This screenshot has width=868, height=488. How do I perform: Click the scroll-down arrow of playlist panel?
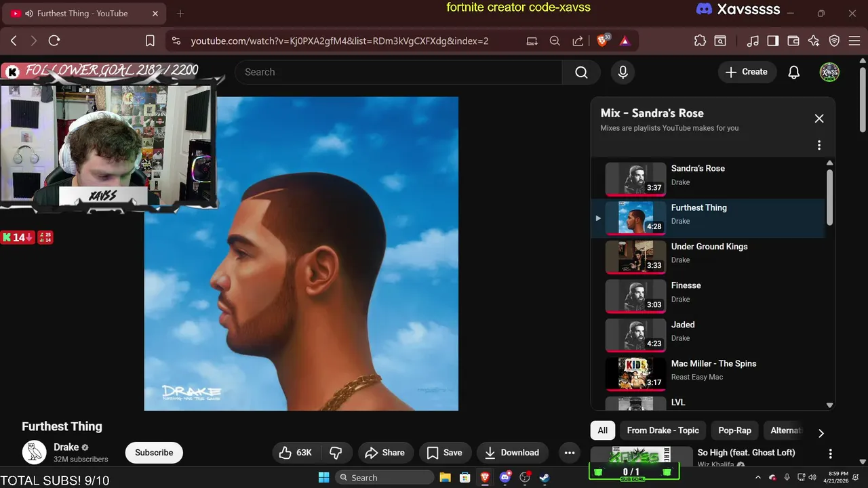(829, 405)
